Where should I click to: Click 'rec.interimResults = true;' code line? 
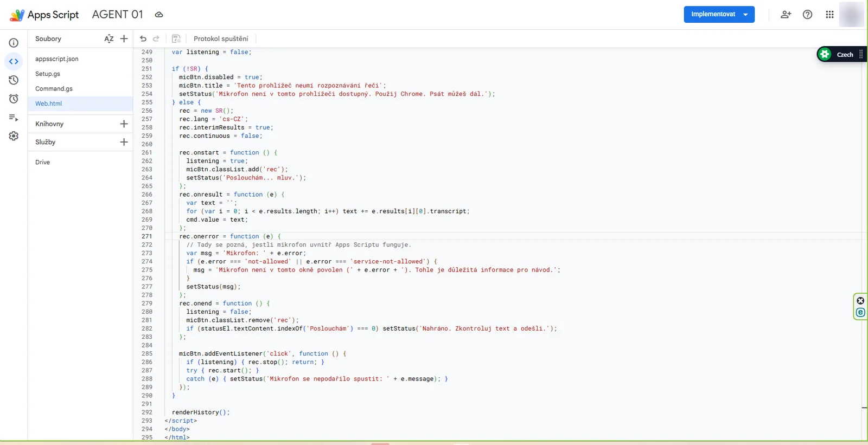pyautogui.click(x=226, y=127)
